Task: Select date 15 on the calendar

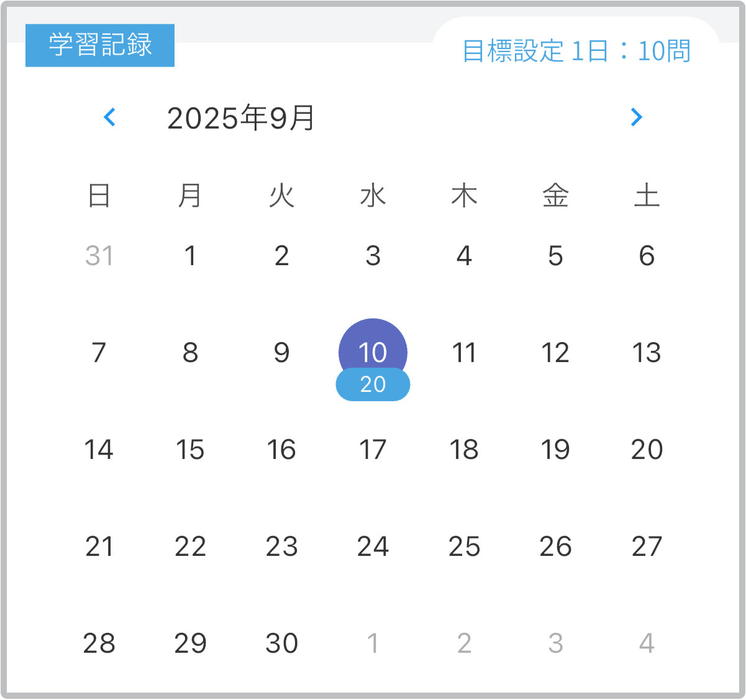Action: [x=190, y=450]
